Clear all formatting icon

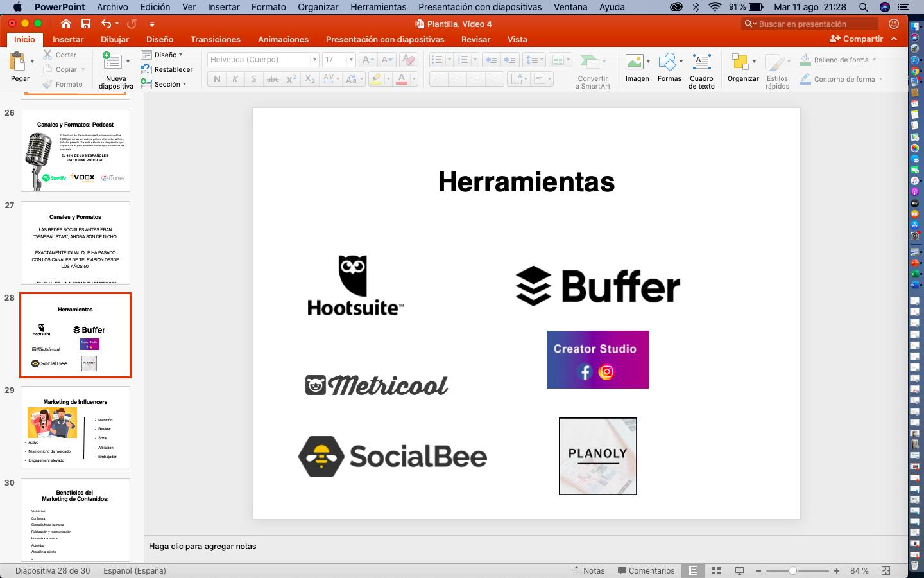click(x=408, y=60)
